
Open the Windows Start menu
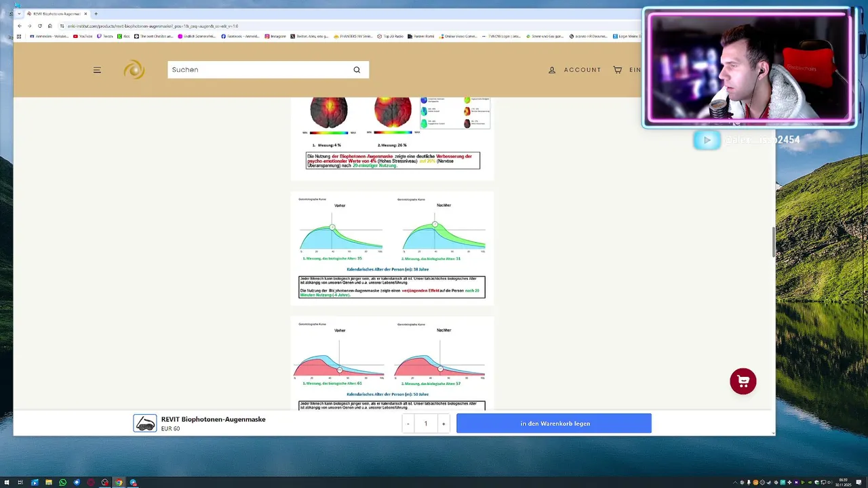pyautogui.click(x=7, y=483)
